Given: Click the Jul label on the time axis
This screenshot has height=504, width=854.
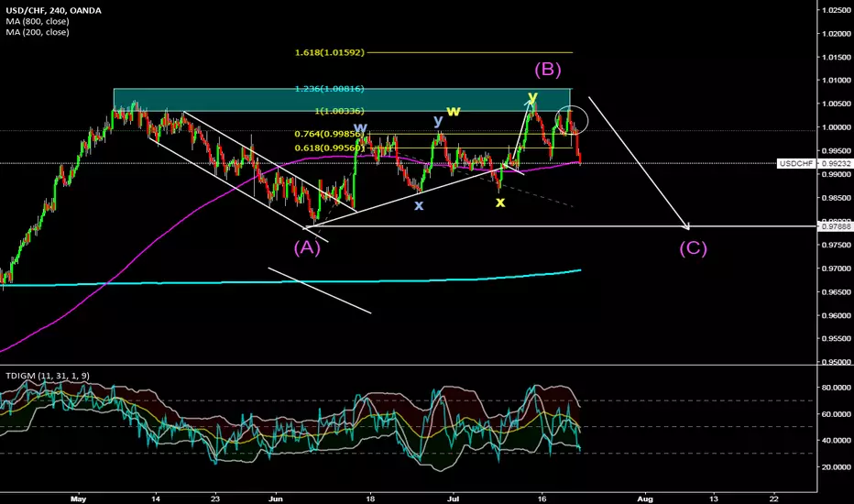Looking at the screenshot, I should 453,499.
